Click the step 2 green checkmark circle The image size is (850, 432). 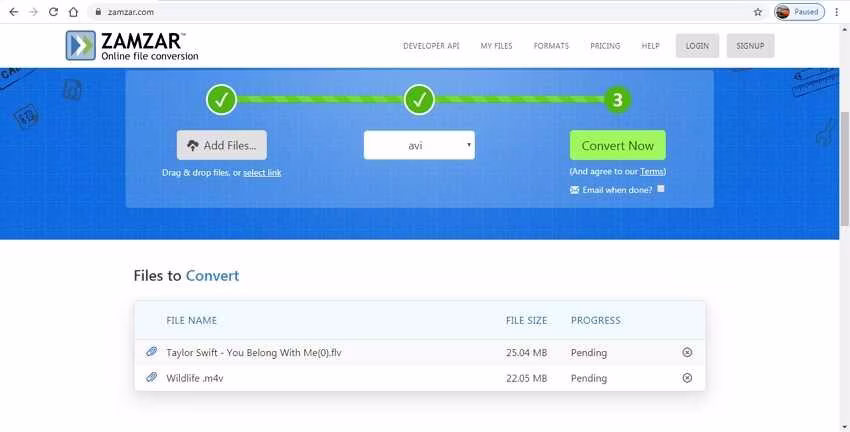[x=419, y=100]
